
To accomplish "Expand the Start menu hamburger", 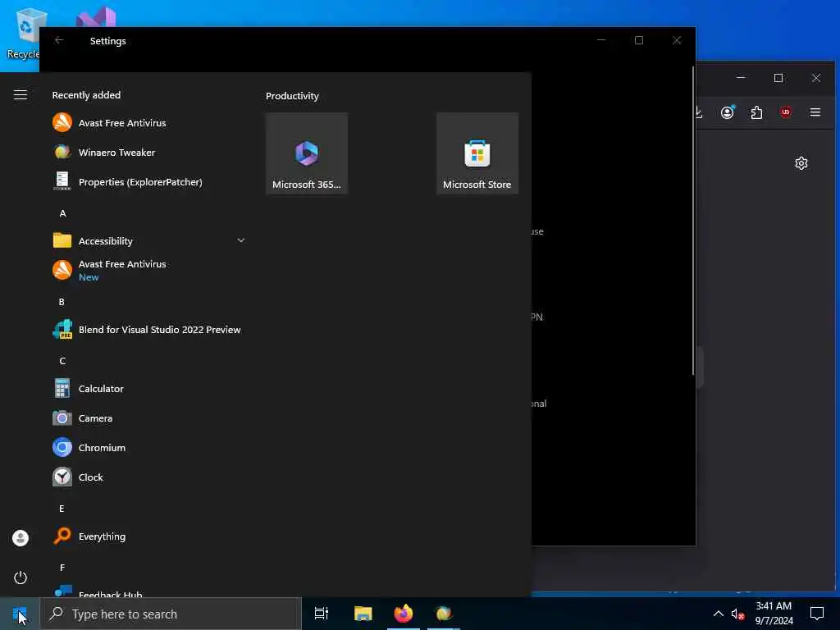I will 21,95.
